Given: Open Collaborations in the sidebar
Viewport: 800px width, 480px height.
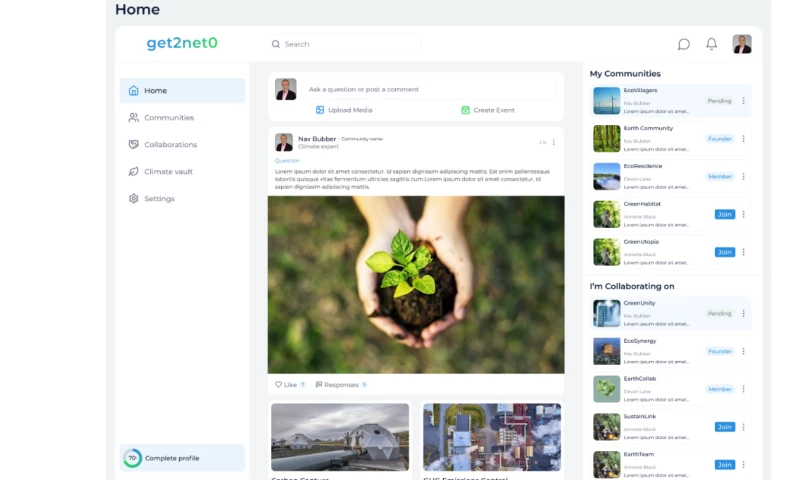Looking at the screenshot, I should tap(170, 145).
